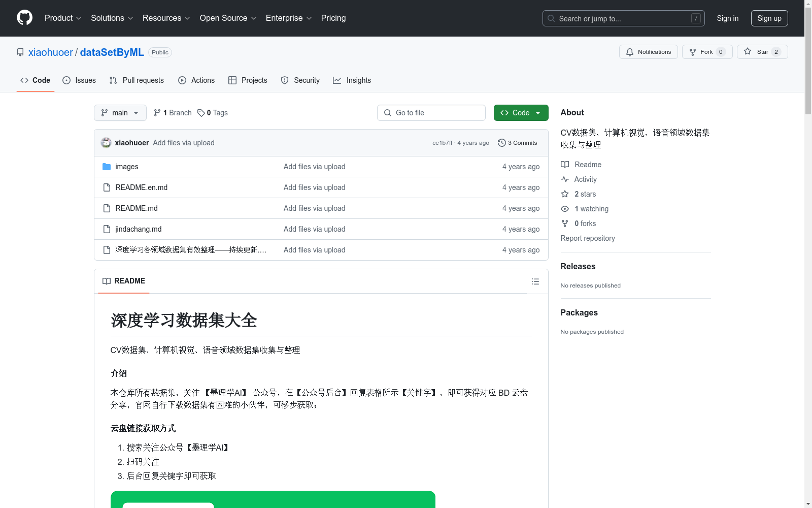
Task: Expand the Resources menu
Action: tap(166, 18)
